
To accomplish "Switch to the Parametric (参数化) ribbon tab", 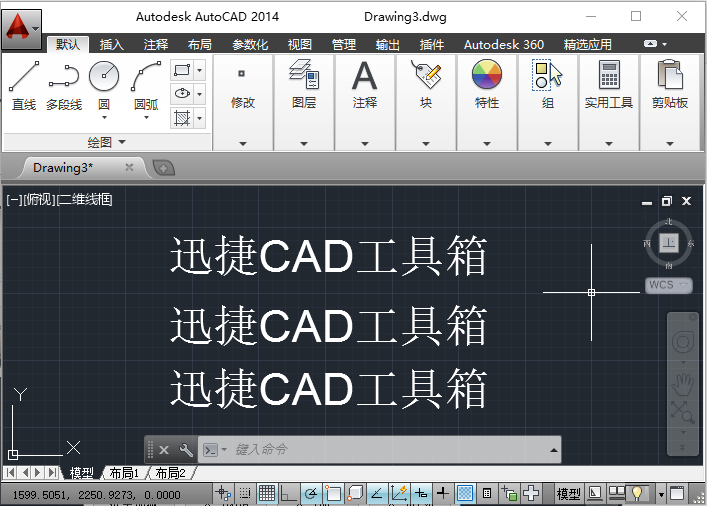I will coord(250,45).
